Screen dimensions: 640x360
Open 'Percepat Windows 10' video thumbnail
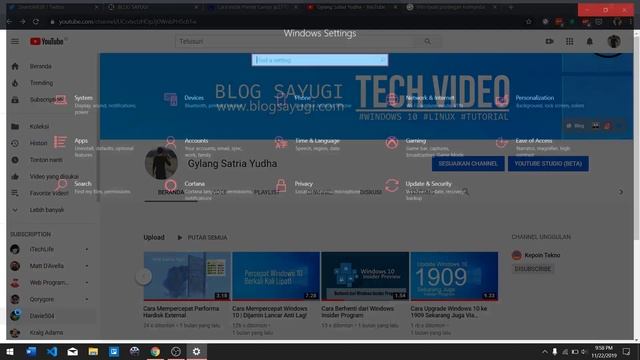click(x=276, y=276)
